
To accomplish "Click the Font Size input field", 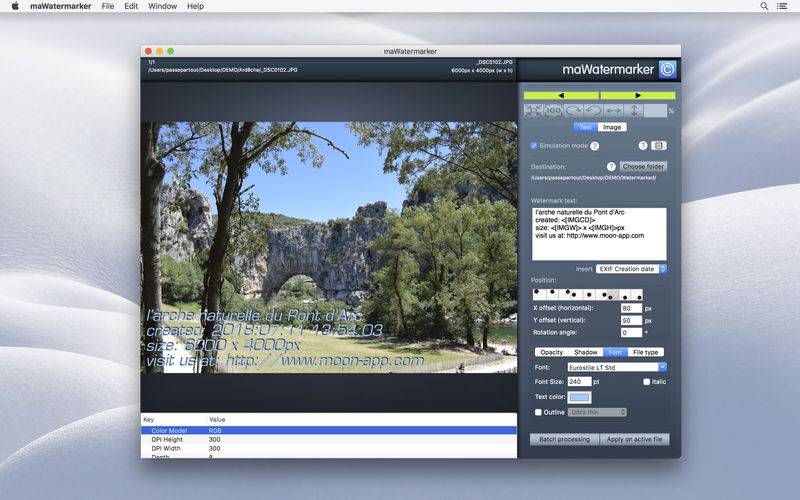I will (579, 382).
